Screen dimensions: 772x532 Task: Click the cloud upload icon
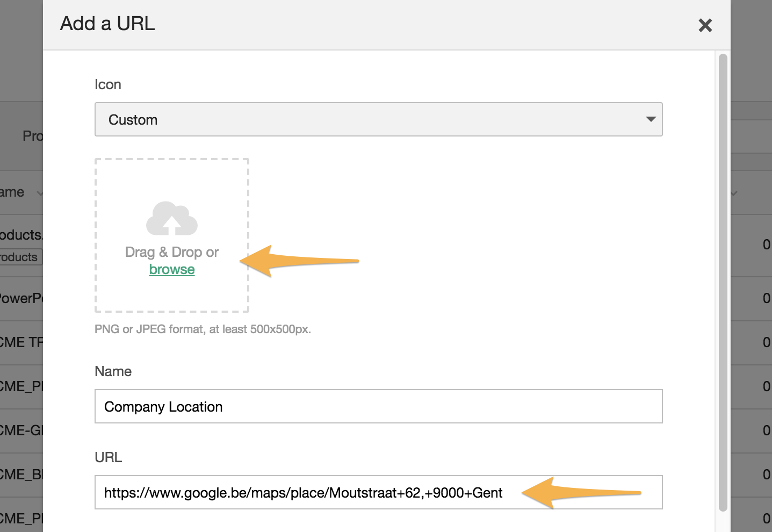coord(172,219)
